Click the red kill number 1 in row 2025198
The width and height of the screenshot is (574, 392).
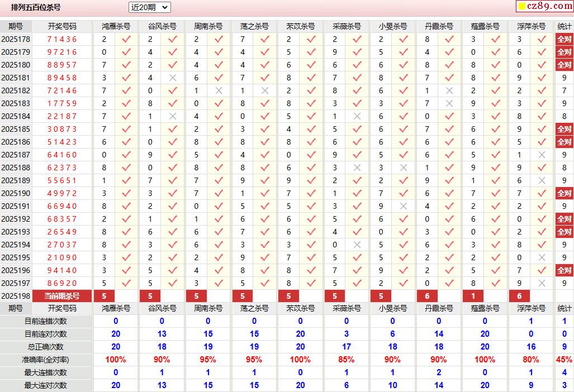[x=473, y=296]
